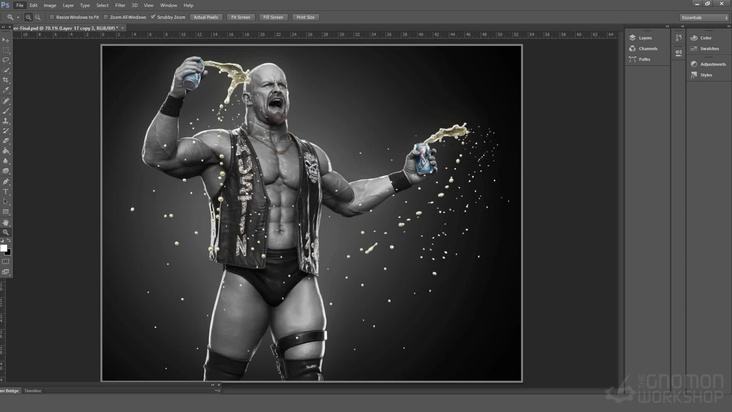Open the Filter menu

point(120,5)
